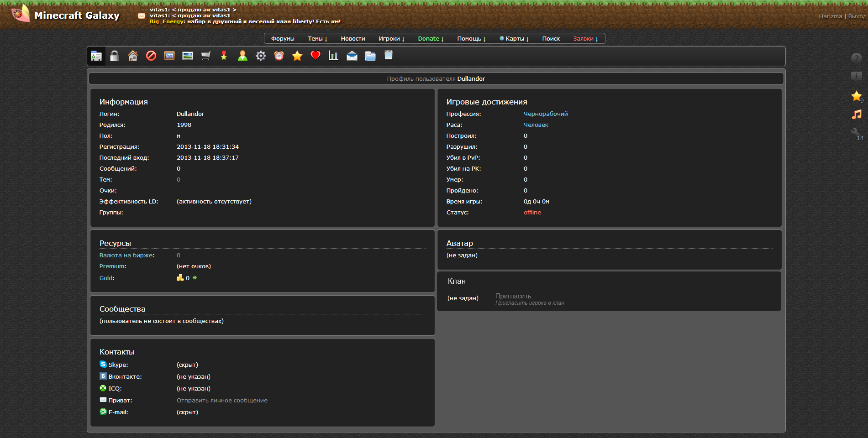868x438 pixels.
Task: Click the red heart icon
Action: [x=316, y=56]
